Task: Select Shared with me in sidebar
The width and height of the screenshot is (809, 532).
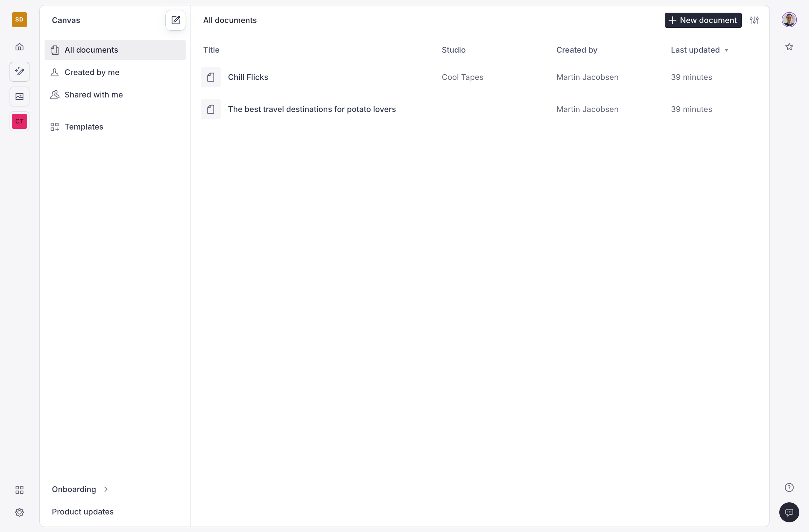Action: [x=94, y=95]
